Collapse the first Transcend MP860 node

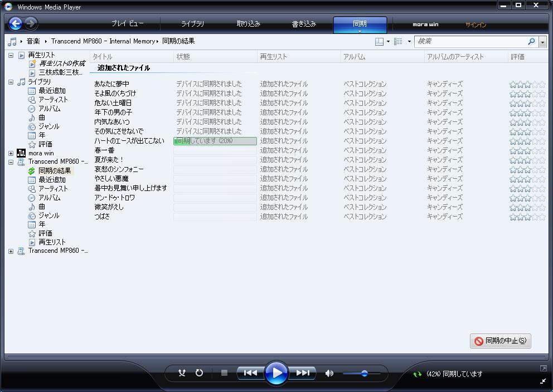11,162
